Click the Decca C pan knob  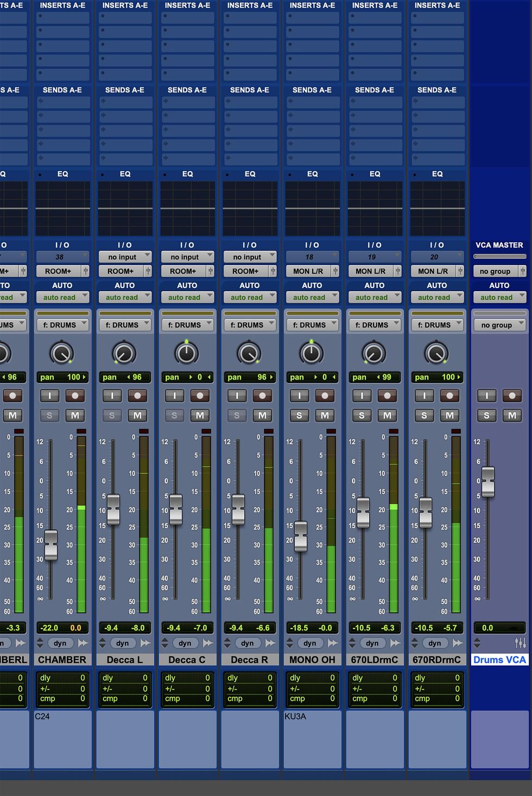[x=187, y=354]
